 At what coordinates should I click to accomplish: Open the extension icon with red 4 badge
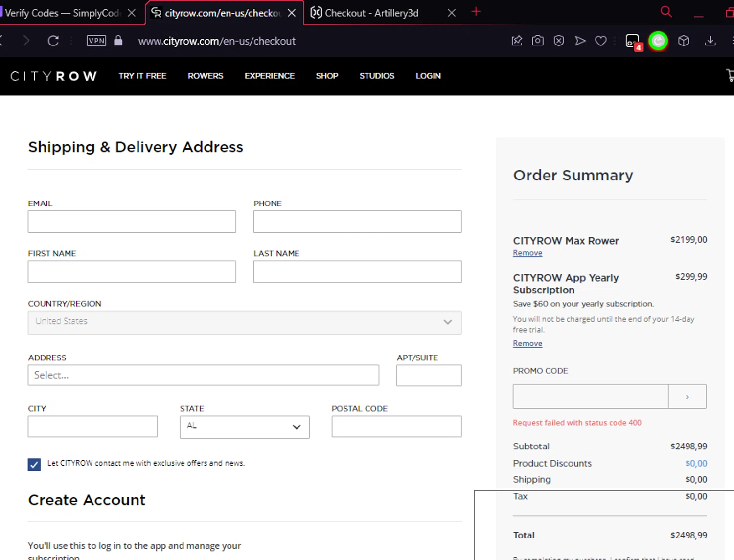[x=633, y=42]
